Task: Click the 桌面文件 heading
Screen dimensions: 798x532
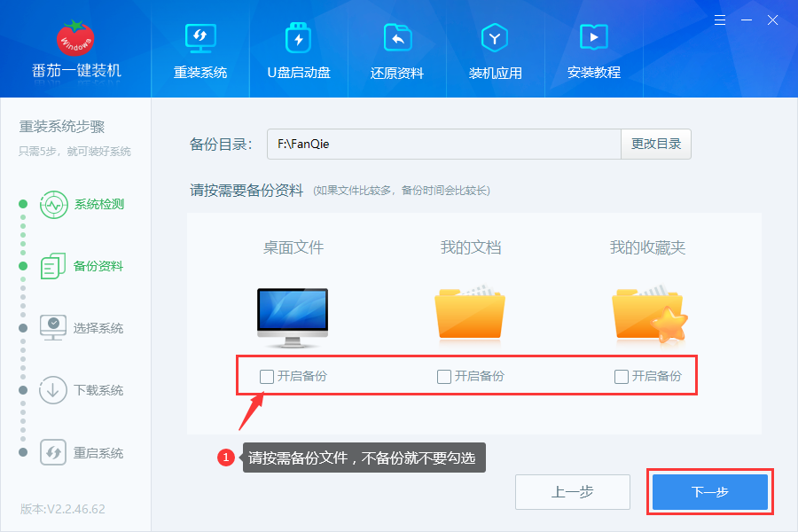Action: [293, 248]
